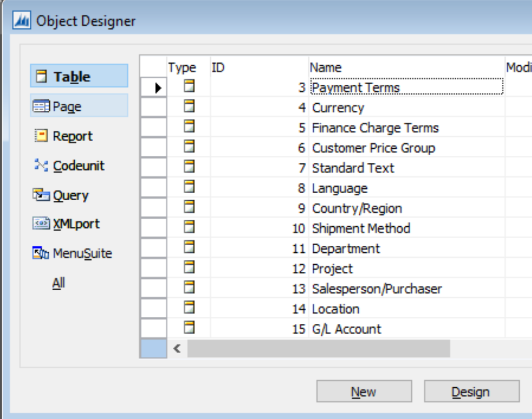Open the MenuSuite object list
This screenshot has width=532, height=419.
point(82,253)
